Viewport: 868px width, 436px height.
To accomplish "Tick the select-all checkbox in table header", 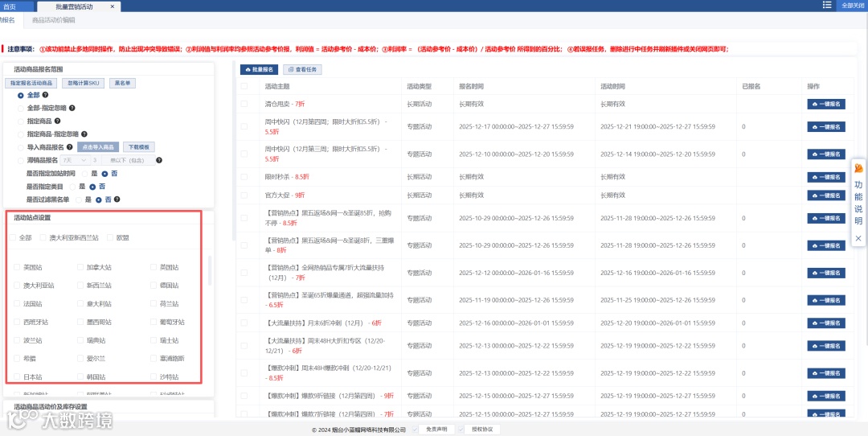I will tap(244, 86).
